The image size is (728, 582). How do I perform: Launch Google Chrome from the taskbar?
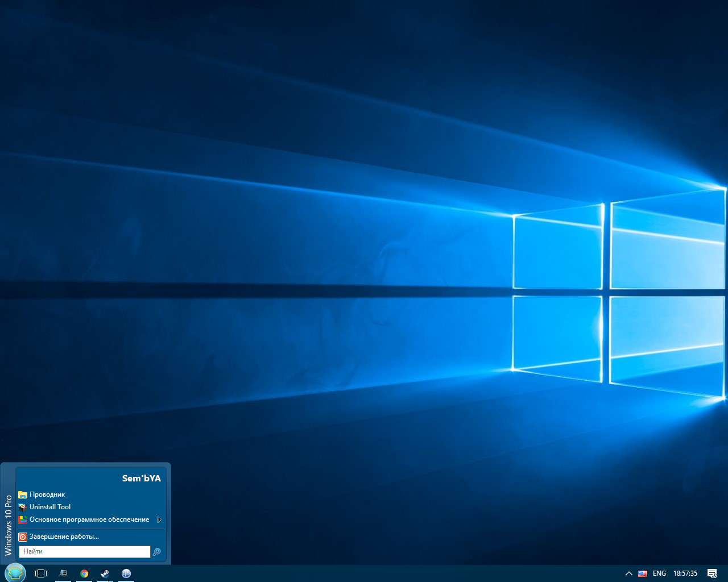coord(84,573)
